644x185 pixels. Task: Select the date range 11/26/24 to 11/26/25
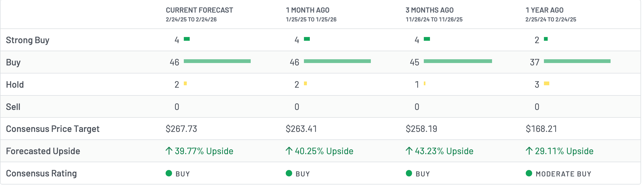[x=434, y=20]
